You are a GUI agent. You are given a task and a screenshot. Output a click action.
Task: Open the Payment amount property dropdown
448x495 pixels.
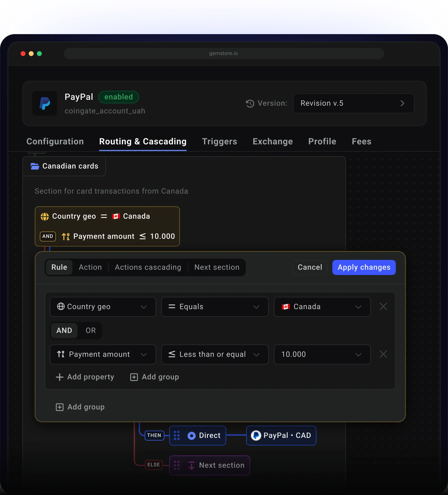[103, 354]
